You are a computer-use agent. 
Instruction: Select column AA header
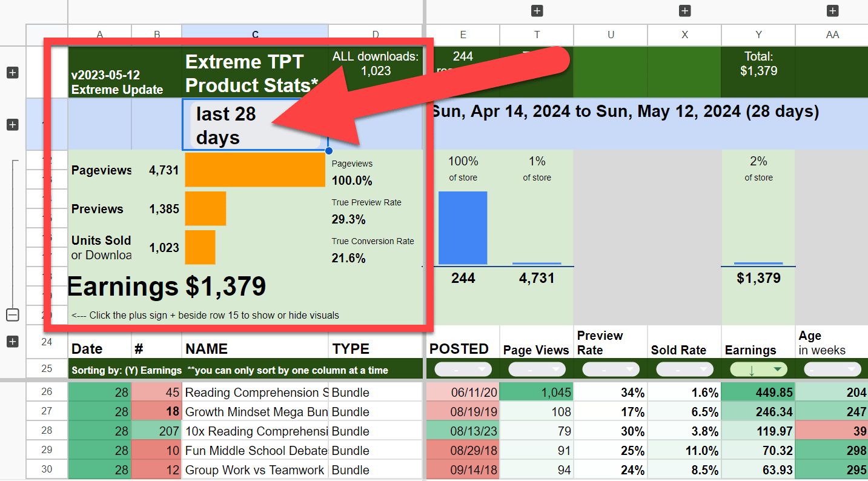tap(832, 35)
